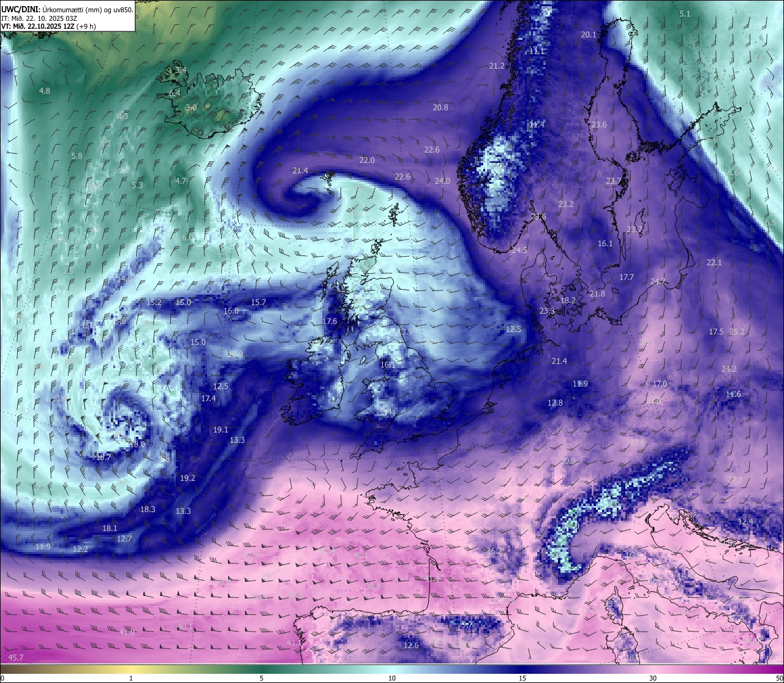Click the value label "21.8" east of Denmark

click(597, 293)
